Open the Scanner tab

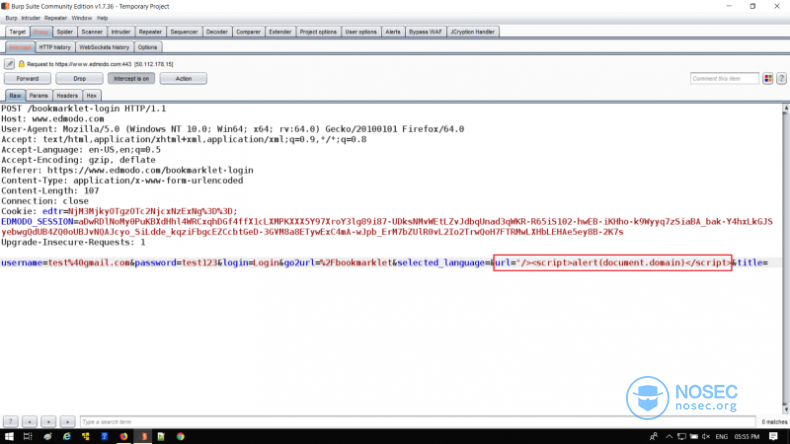pyautogui.click(x=92, y=32)
